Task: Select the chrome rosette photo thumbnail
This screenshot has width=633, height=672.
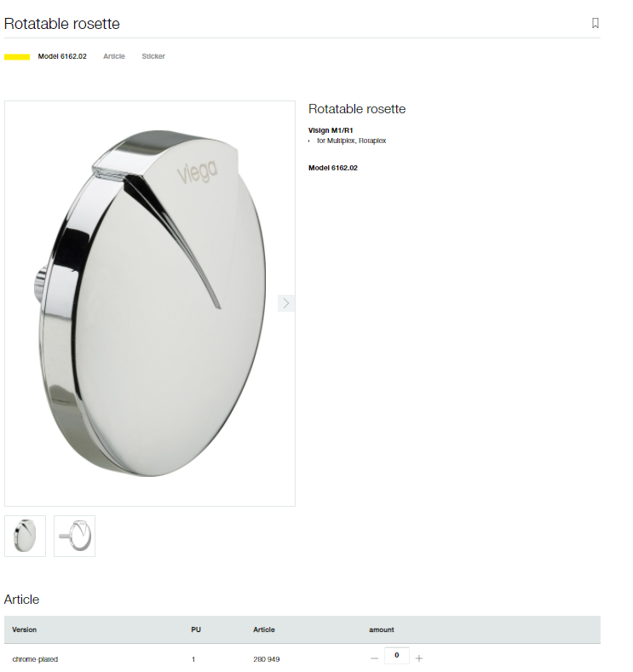Action: click(x=25, y=536)
